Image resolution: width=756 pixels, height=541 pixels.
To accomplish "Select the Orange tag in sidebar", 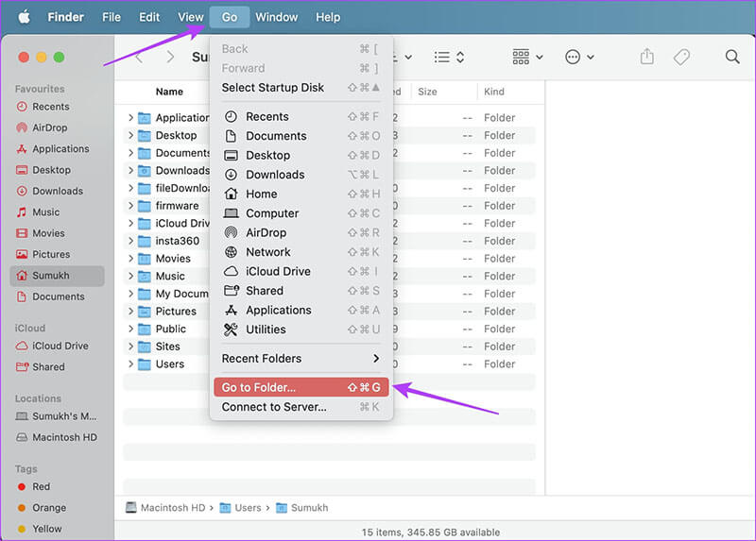I will tap(42, 508).
